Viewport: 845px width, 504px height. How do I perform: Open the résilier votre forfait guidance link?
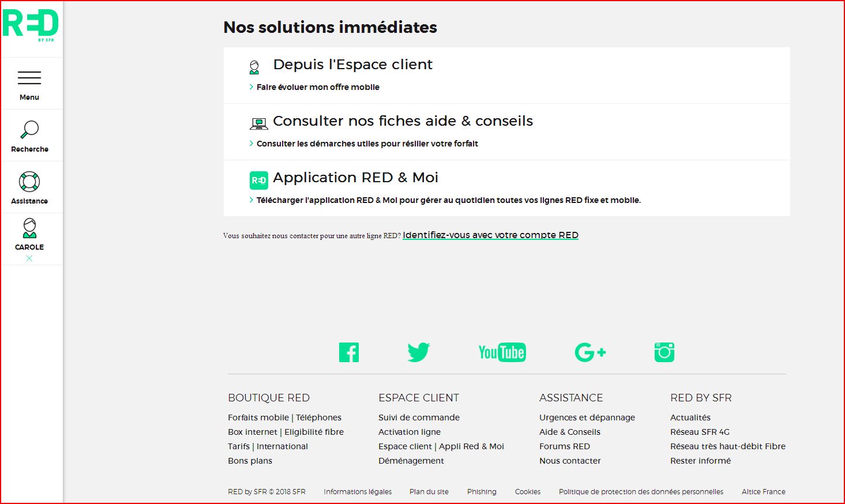click(x=367, y=144)
